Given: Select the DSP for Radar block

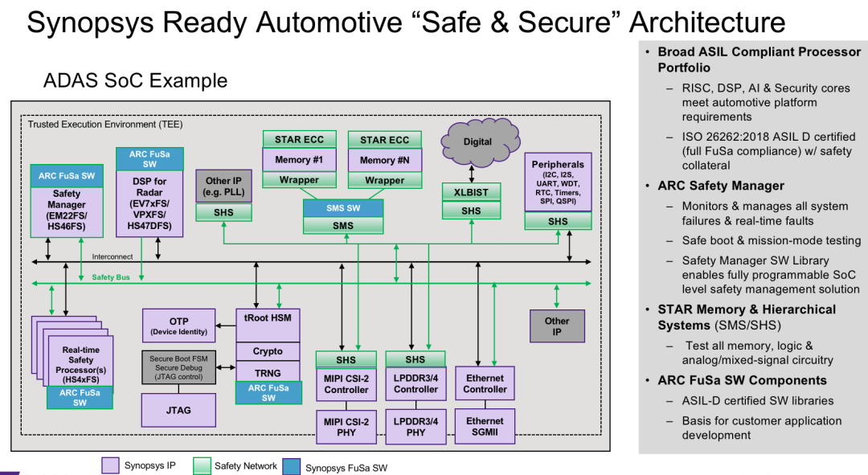Looking at the screenshot, I should (x=149, y=203).
